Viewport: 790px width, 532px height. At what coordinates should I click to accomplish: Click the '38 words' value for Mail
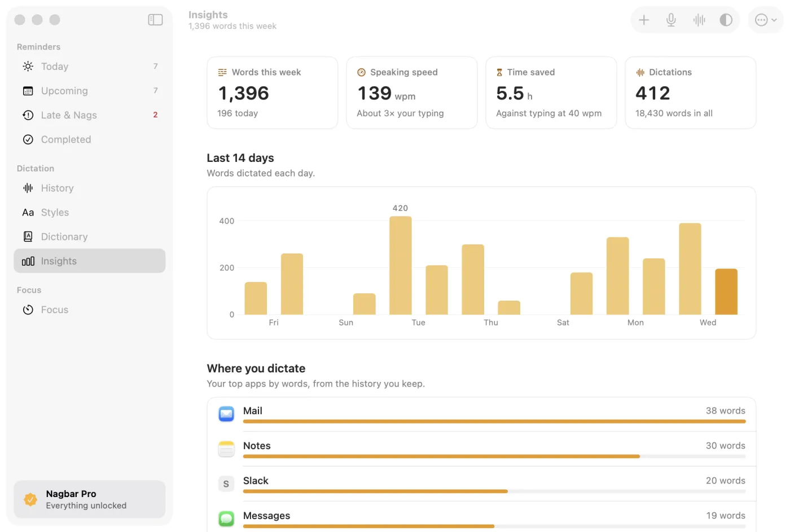tap(726, 411)
